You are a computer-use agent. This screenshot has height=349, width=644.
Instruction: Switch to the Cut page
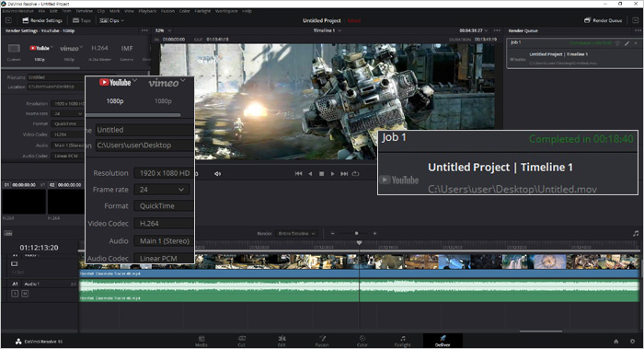point(241,342)
